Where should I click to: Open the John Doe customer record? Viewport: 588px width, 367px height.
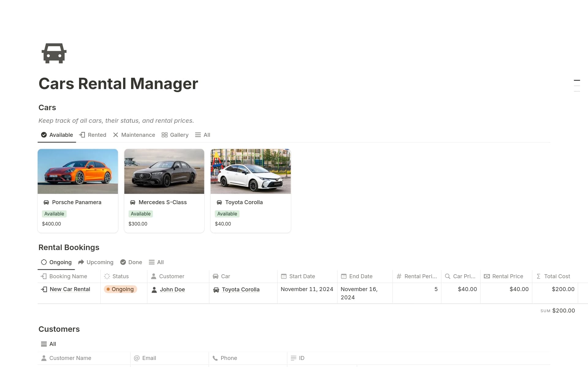pyautogui.click(x=172, y=289)
